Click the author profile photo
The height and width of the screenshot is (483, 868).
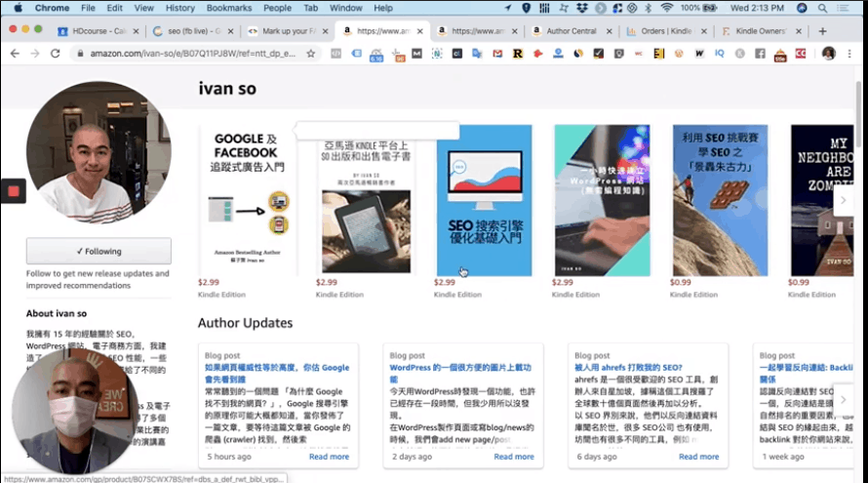click(99, 153)
